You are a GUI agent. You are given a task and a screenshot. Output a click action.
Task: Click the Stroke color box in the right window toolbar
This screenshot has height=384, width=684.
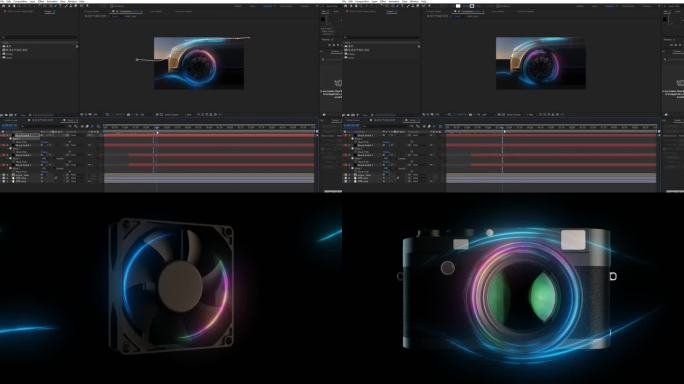click(472, 6)
